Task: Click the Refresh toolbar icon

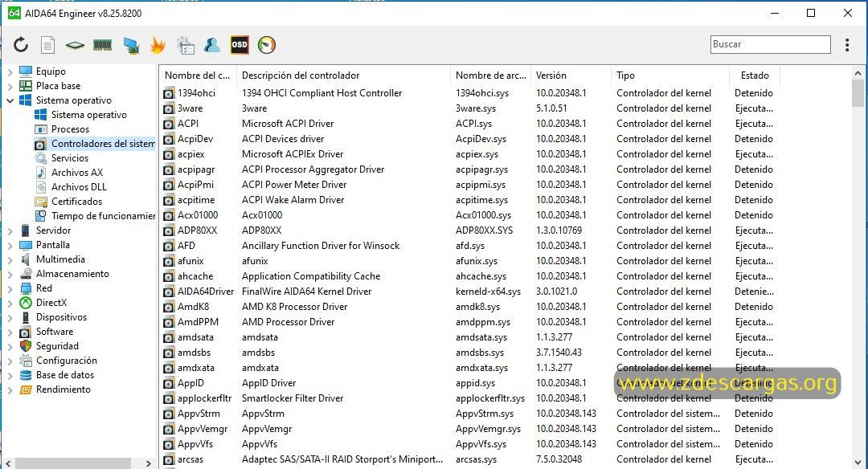Action: (x=21, y=45)
